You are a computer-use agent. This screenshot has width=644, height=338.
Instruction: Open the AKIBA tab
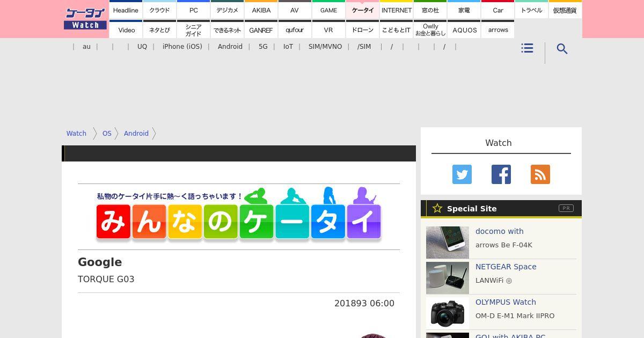[x=261, y=10]
